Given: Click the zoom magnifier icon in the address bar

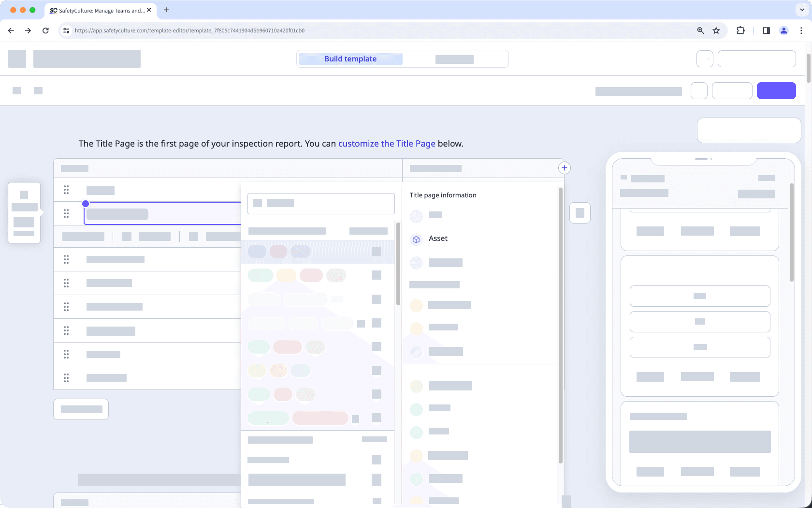Looking at the screenshot, I should coord(700,30).
